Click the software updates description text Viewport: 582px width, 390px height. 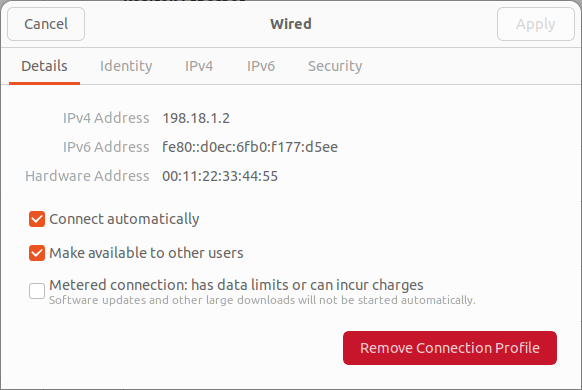pyautogui.click(x=262, y=300)
